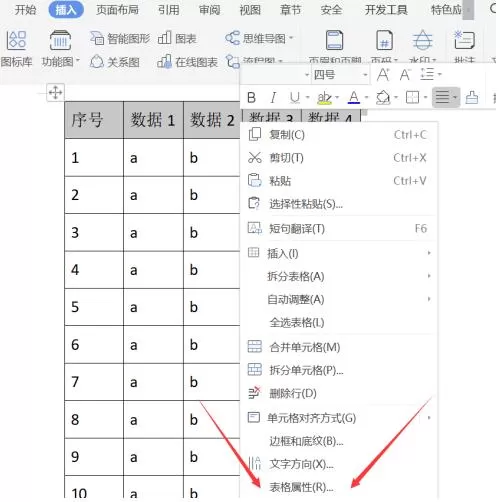
Task: Click the increase font size icon
Action: coord(383,74)
